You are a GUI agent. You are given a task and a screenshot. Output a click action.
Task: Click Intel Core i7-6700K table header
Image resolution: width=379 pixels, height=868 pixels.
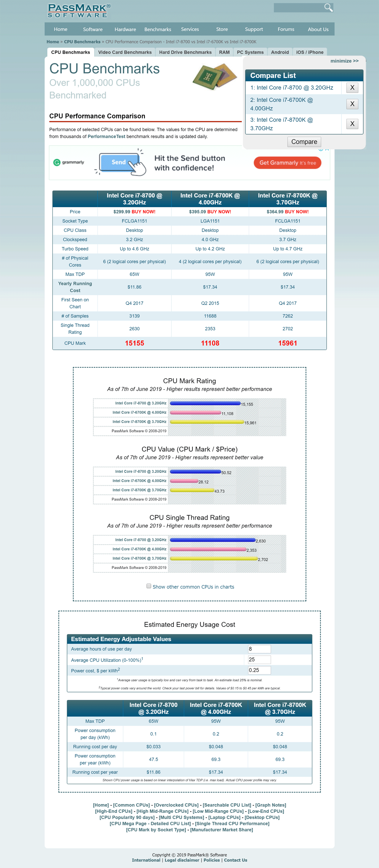(x=210, y=199)
